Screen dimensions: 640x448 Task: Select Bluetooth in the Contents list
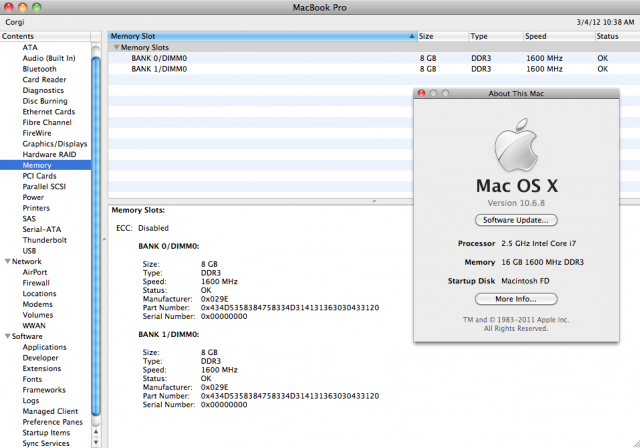(39, 69)
